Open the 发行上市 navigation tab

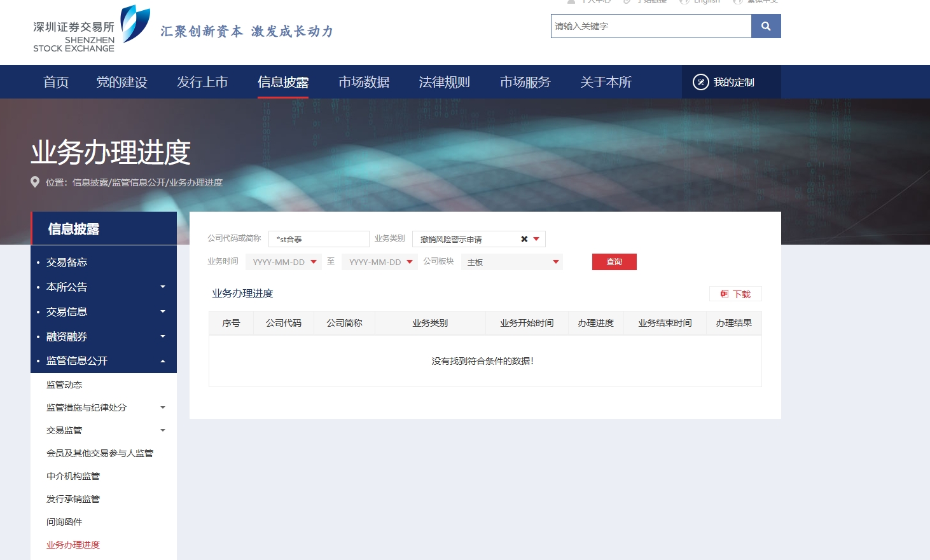[202, 82]
